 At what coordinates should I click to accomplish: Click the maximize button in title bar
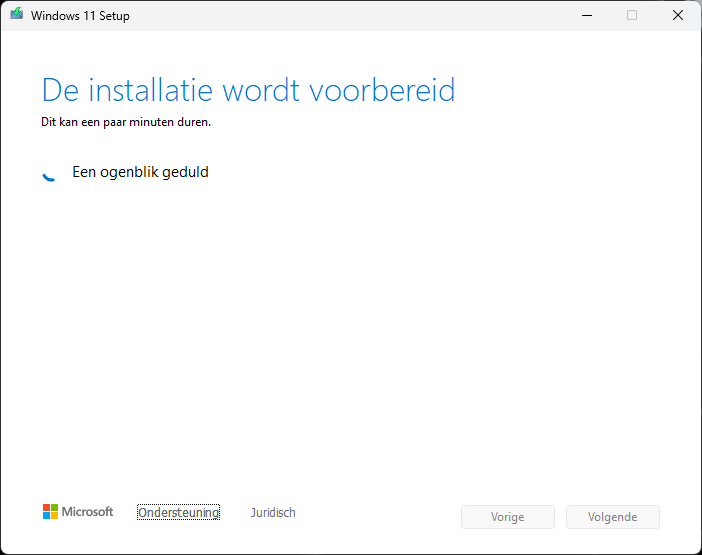632,15
